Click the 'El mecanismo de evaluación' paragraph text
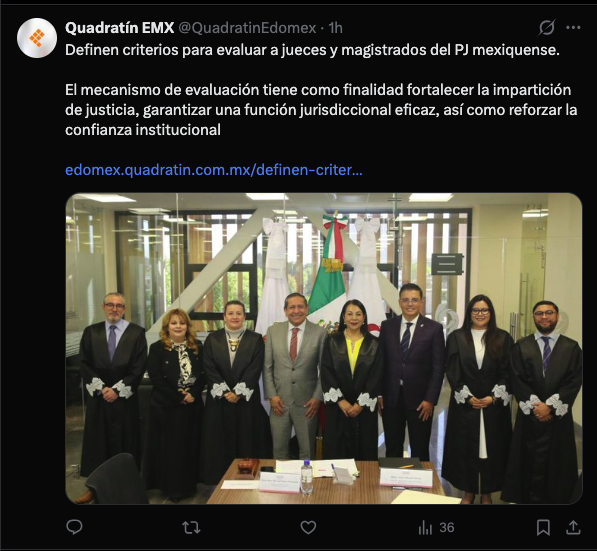Screen dimensions: 597x551 pos(321,110)
